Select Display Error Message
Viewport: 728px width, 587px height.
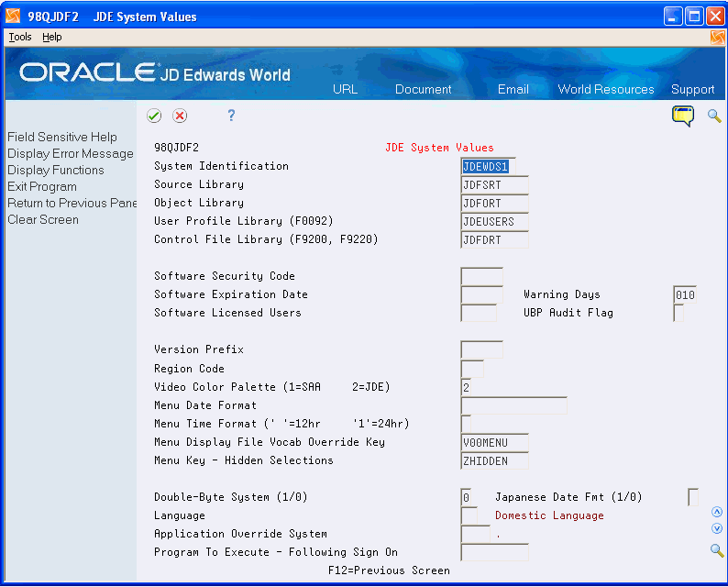(x=70, y=154)
